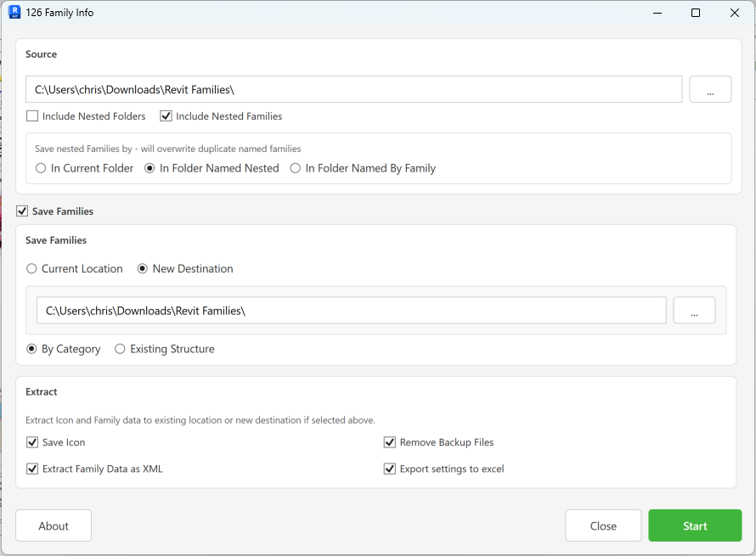The image size is (756, 556).
Task: Open the New Destination browse dialog
Action: 694,310
